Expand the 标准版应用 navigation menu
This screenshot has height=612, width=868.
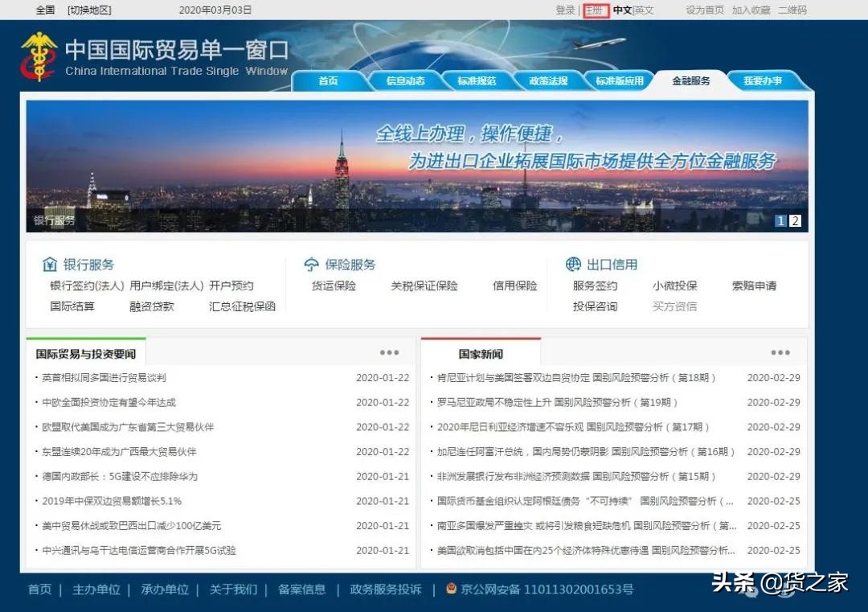(x=619, y=80)
